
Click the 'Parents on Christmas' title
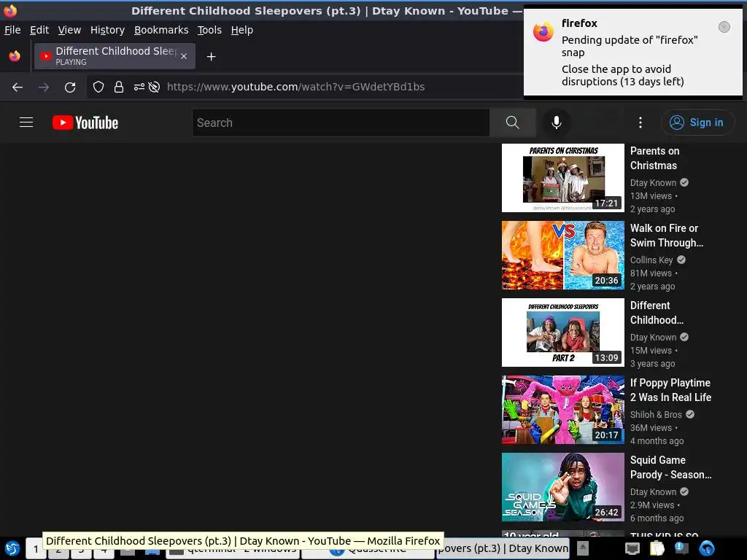(x=654, y=158)
